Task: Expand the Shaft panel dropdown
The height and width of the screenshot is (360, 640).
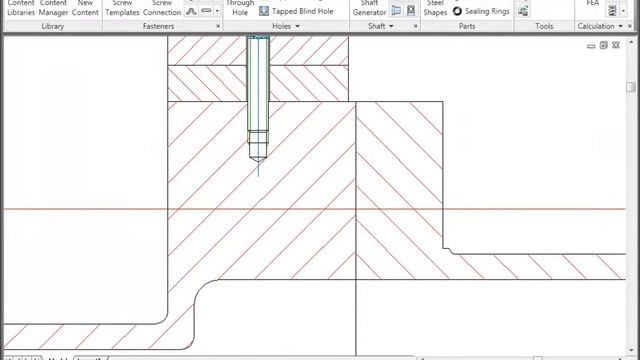Action: point(391,27)
